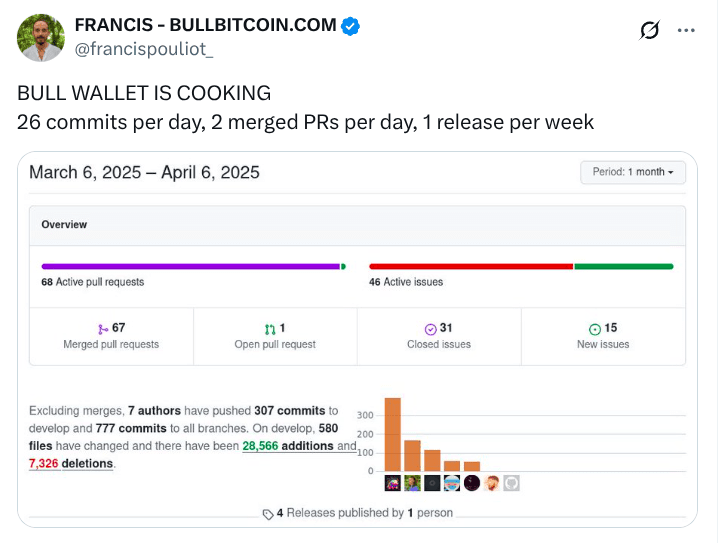721x543 pixels.
Task: Click the red closed issues bar segment
Action: (x=471, y=266)
